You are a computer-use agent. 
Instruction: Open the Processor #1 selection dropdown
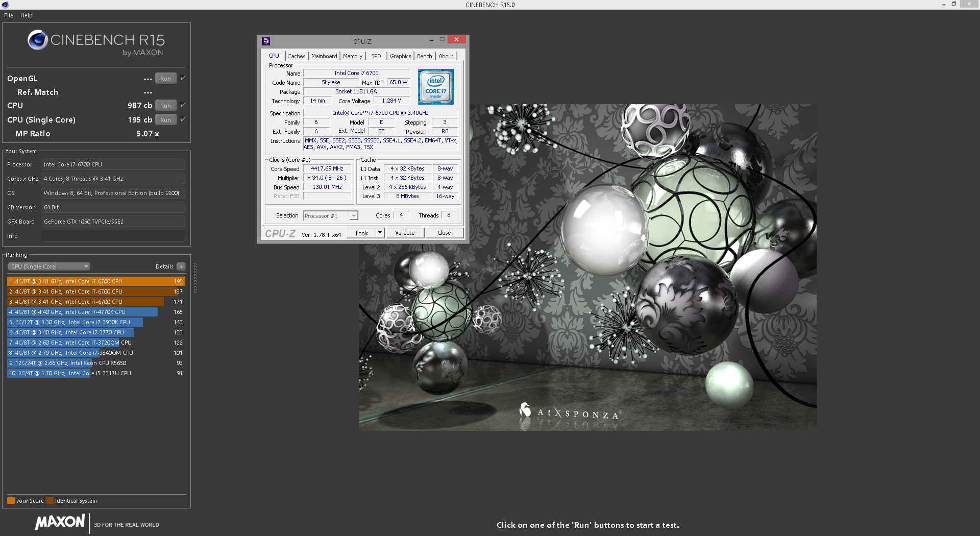(331, 216)
